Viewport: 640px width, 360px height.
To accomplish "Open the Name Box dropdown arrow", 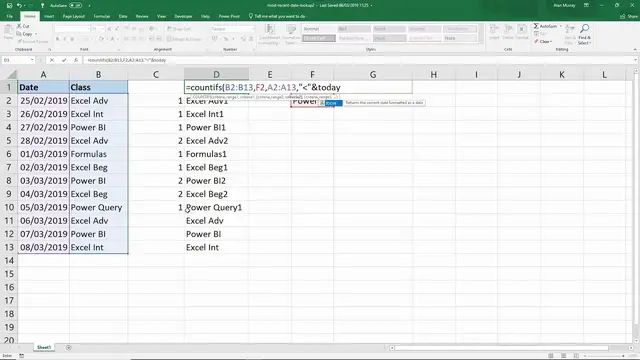I will (32, 60).
